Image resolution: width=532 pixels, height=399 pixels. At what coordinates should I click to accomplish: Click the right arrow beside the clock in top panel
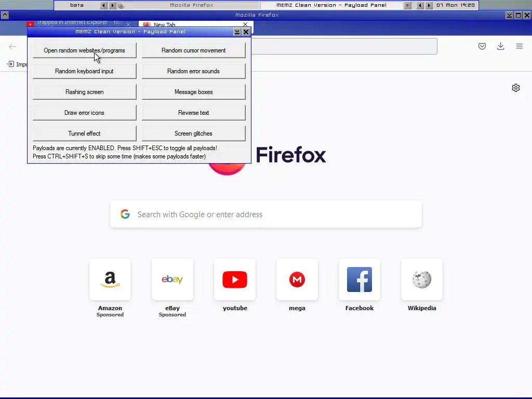pos(429,5)
